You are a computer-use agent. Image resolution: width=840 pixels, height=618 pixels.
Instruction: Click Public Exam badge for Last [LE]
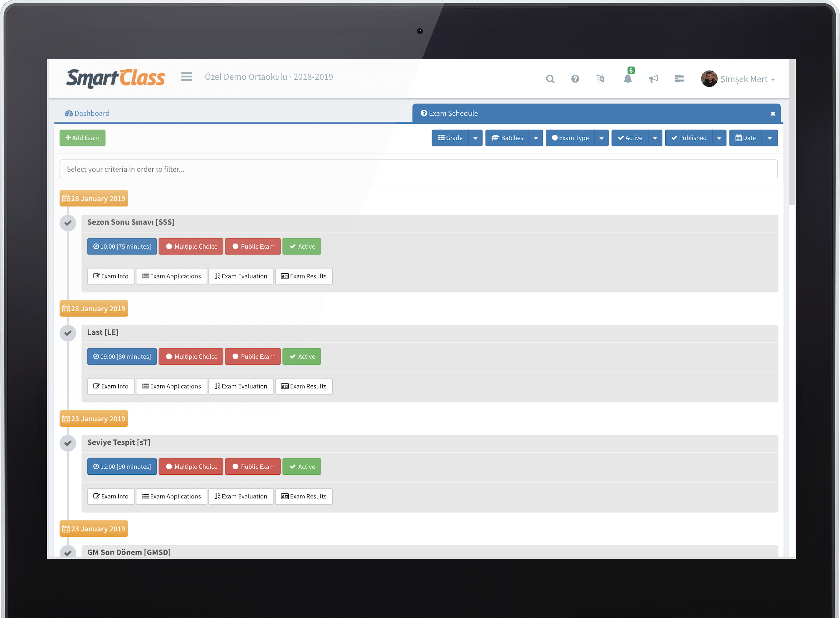click(253, 357)
